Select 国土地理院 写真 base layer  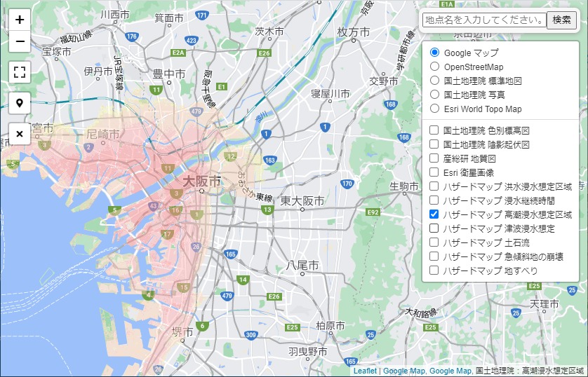click(434, 95)
